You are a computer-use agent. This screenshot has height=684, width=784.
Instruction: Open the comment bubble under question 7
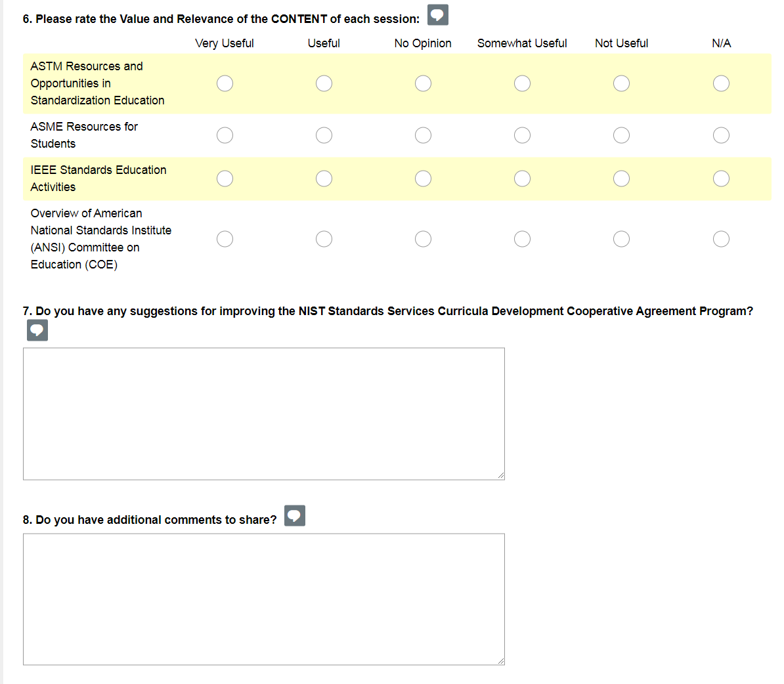pos(37,330)
